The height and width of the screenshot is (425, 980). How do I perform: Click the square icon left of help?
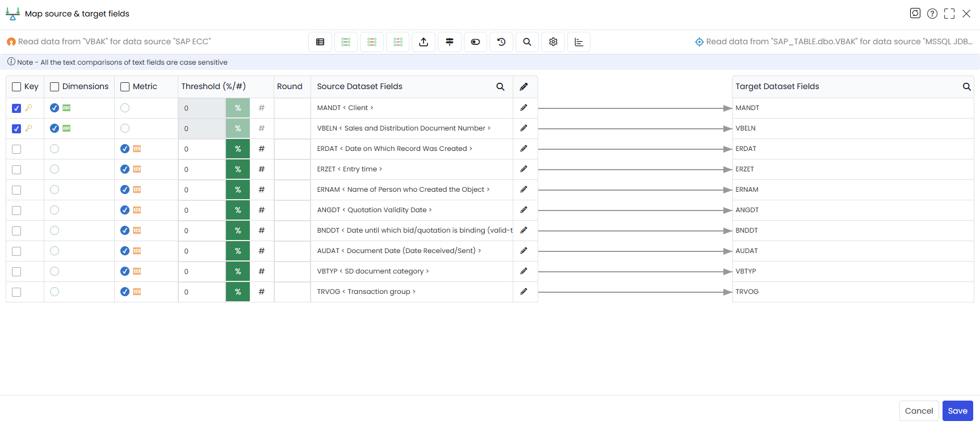[915, 13]
